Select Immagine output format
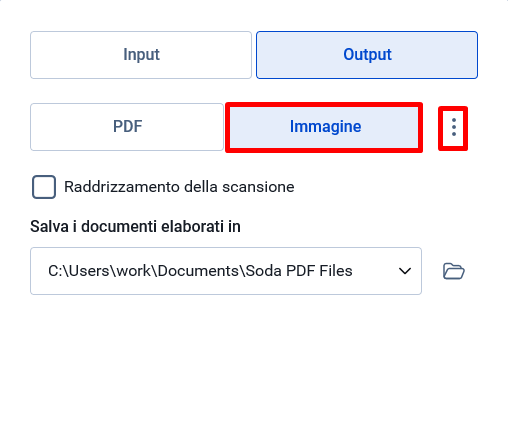Image resolution: width=508 pixels, height=440 pixels. tap(324, 127)
